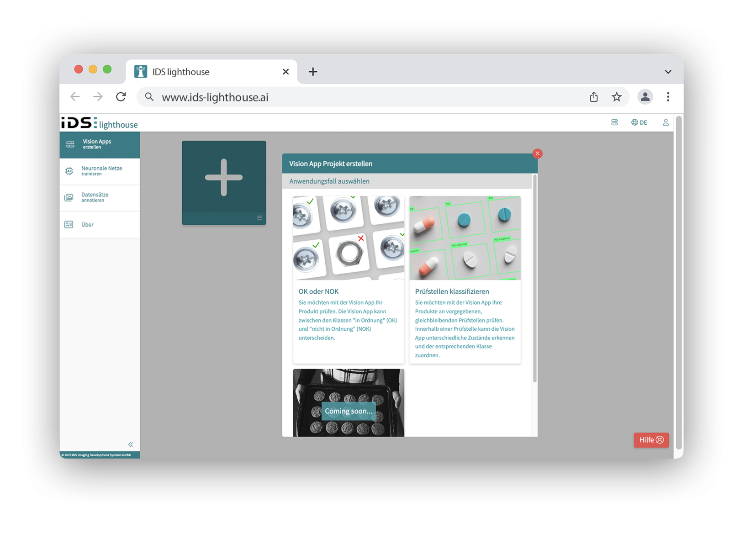Image resolution: width=740 pixels, height=560 pixels.
Task: Click the dialog's vertical scrollbar
Action: point(534,279)
